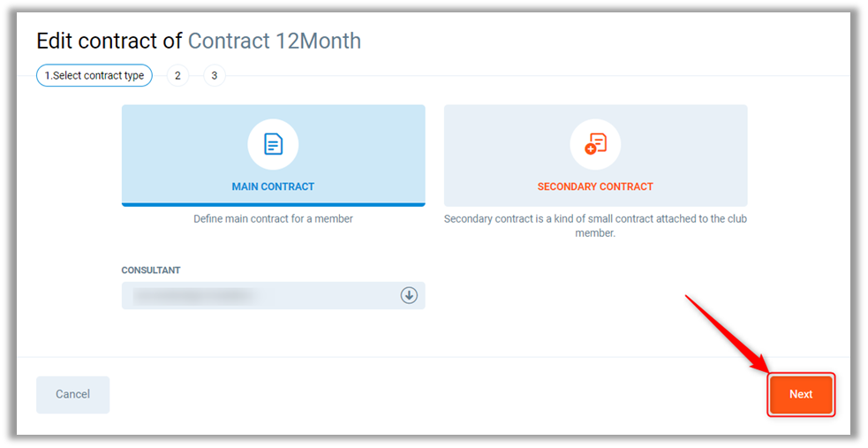Screen dimensions: 868x448
Task: Click the MAIN CONTRACT label text
Action: click(x=273, y=187)
